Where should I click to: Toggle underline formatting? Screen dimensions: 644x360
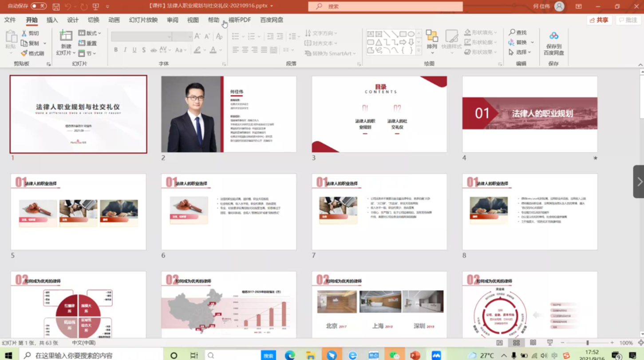pyautogui.click(x=134, y=50)
